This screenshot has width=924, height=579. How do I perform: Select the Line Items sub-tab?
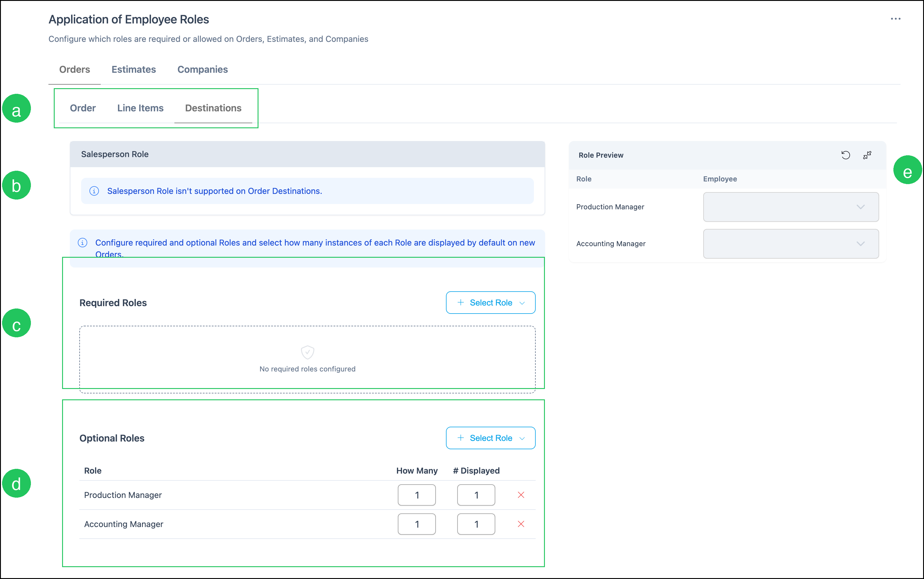click(x=140, y=108)
